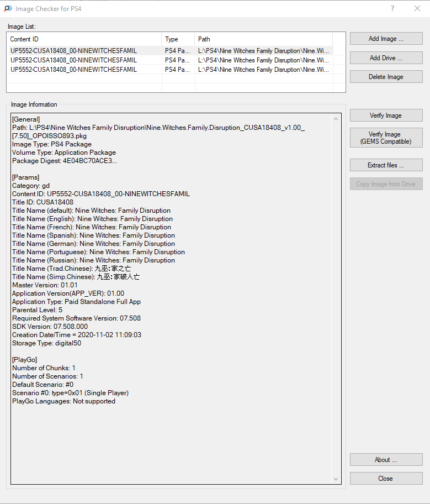Viewport: 430px width, 504px height.
Task: Click the 'Application Version(APP_VER): 01.00' line
Action: (68, 293)
